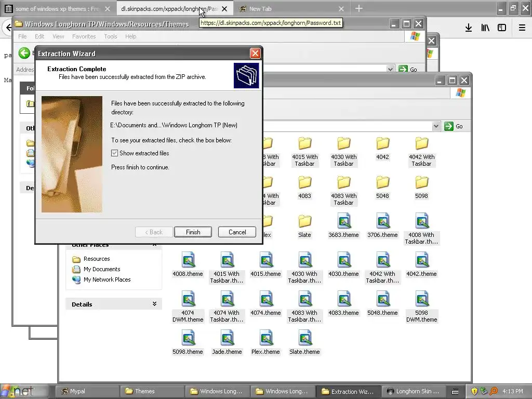Open the 4042 folder icon

[x=382, y=143]
